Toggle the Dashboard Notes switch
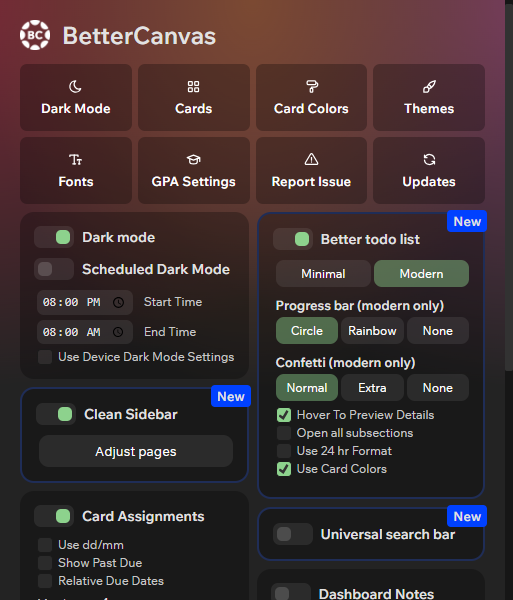513x600 pixels. [x=291, y=593]
